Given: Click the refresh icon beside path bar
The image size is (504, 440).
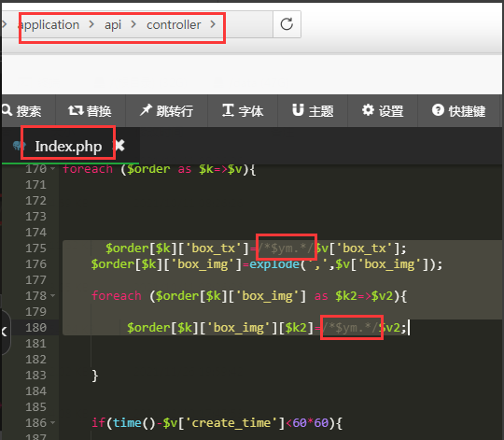Looking at the screenshot, I should point(287,24).
